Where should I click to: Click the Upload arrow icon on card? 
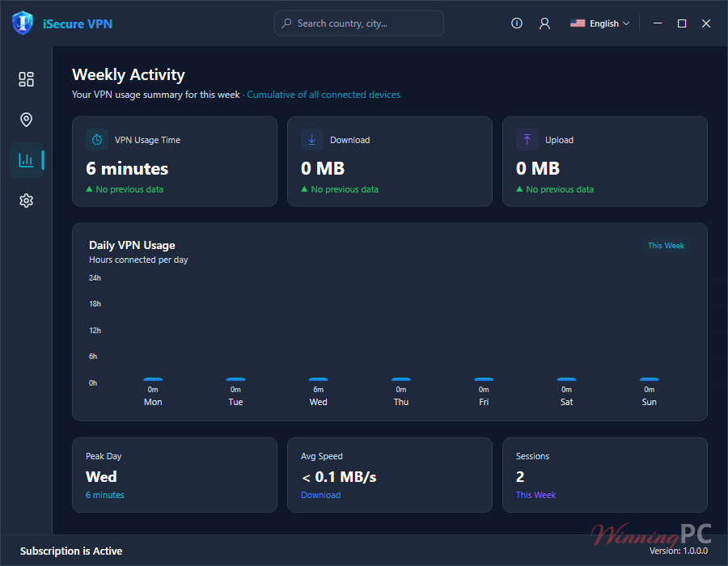(x=527, y=140)
